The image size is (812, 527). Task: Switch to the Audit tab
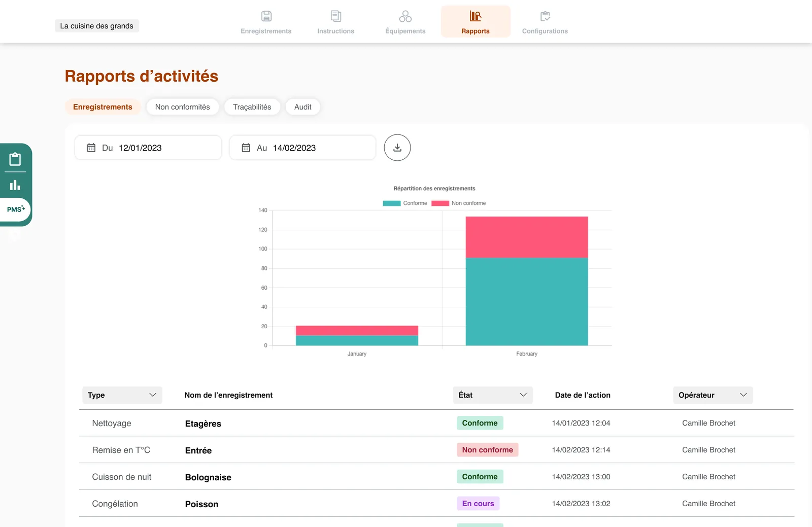tap(303, 107)
